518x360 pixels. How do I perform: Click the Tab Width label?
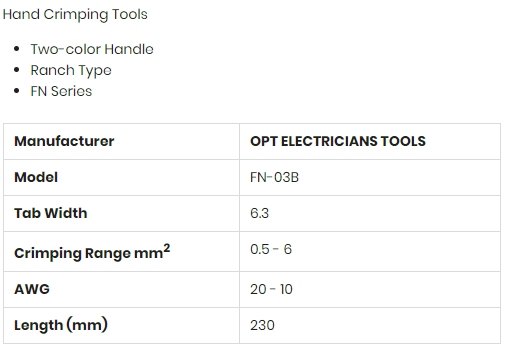point(51,213)
